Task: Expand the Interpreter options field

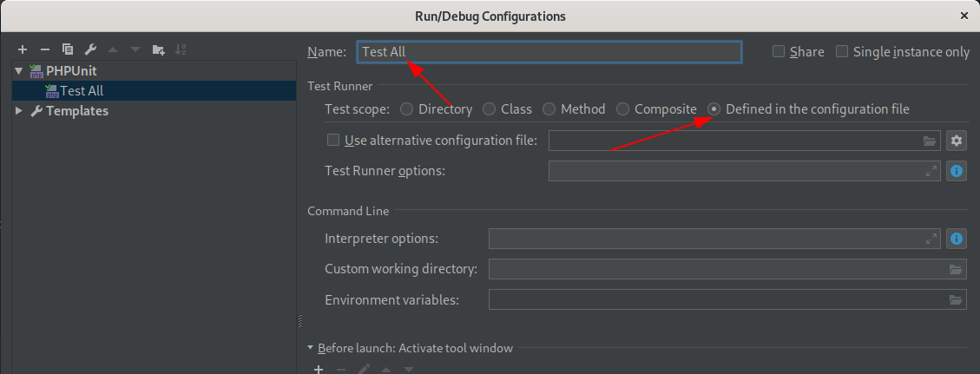Action: click(931, 238)
